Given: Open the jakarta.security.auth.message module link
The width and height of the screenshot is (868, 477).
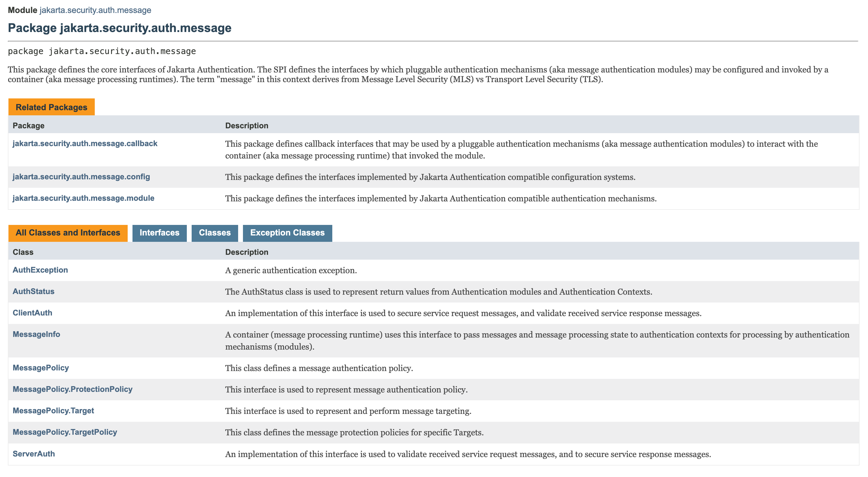Looking at the screenshot, I should [x=95, y=10].
